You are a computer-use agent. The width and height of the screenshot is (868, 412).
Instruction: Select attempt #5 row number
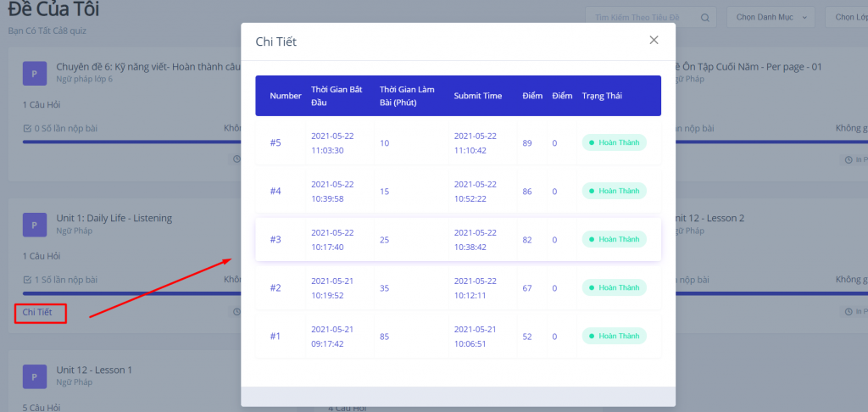pyautogui.click(x=275, y=143)
